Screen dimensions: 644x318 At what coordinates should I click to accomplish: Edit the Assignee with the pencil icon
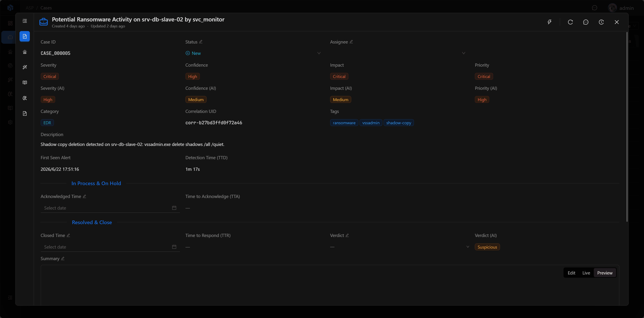pos(351,42)
